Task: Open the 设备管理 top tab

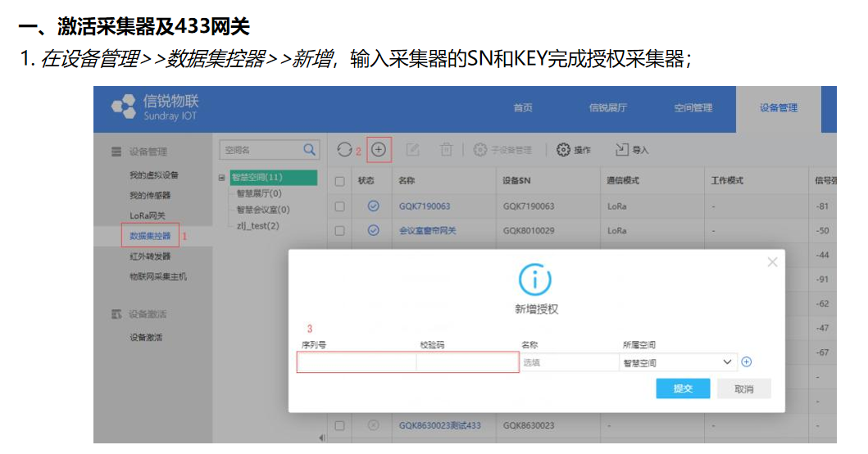Action: point(779,108)
